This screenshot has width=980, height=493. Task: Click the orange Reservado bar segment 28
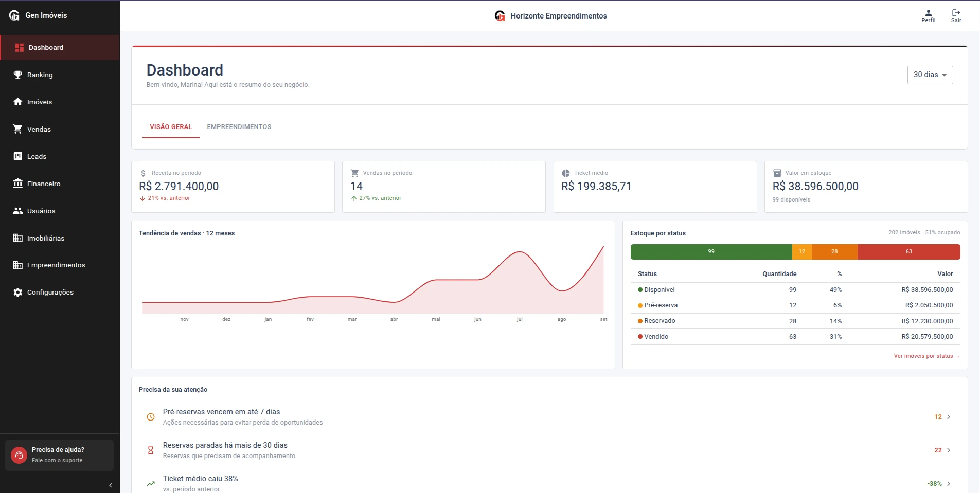click(x=834, y=252)
